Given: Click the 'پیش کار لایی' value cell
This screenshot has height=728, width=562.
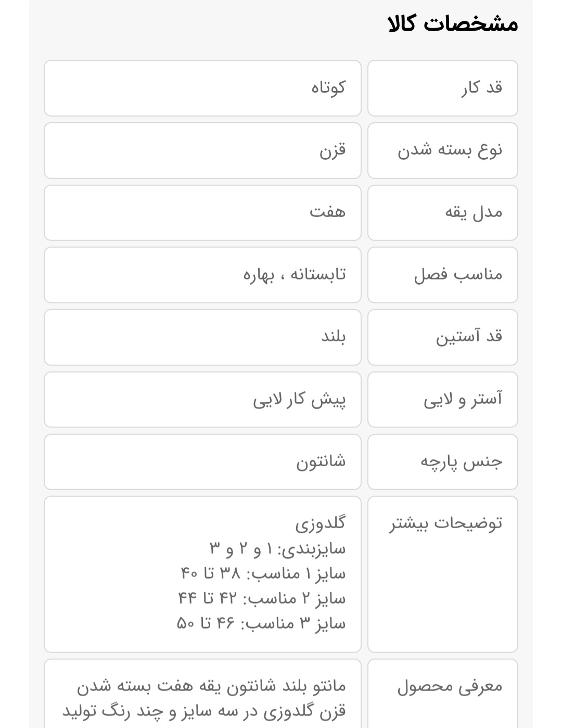Looking at the screenshot, I should pos(202,400).
